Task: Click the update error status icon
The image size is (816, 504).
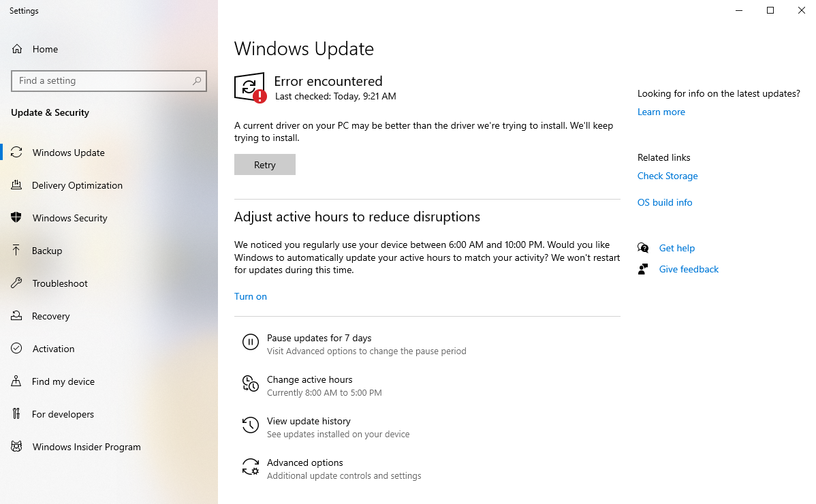Action: point(250,88)
